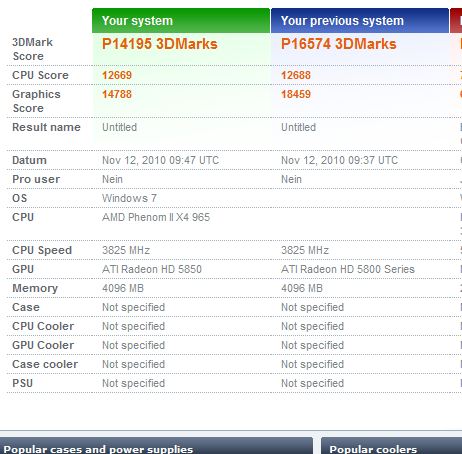Click the P16574 3DMarks score
This screenshot has width=462, height=454.
point(339,44)
